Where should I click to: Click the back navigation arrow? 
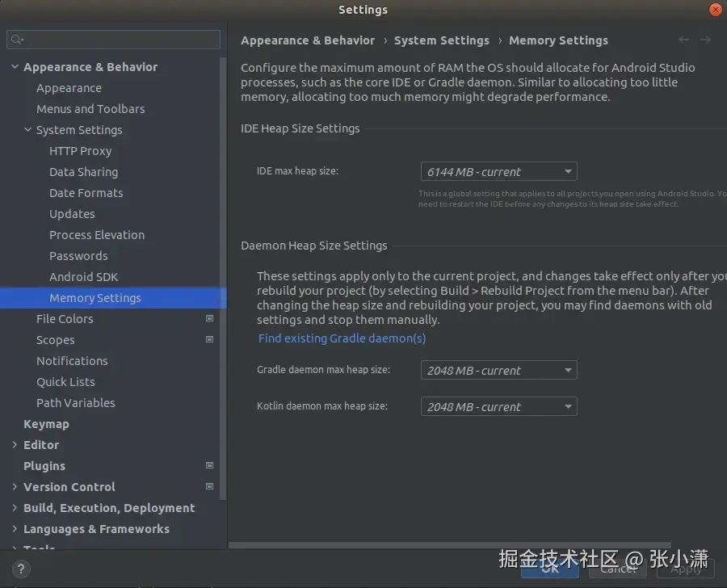coord(684,40)
